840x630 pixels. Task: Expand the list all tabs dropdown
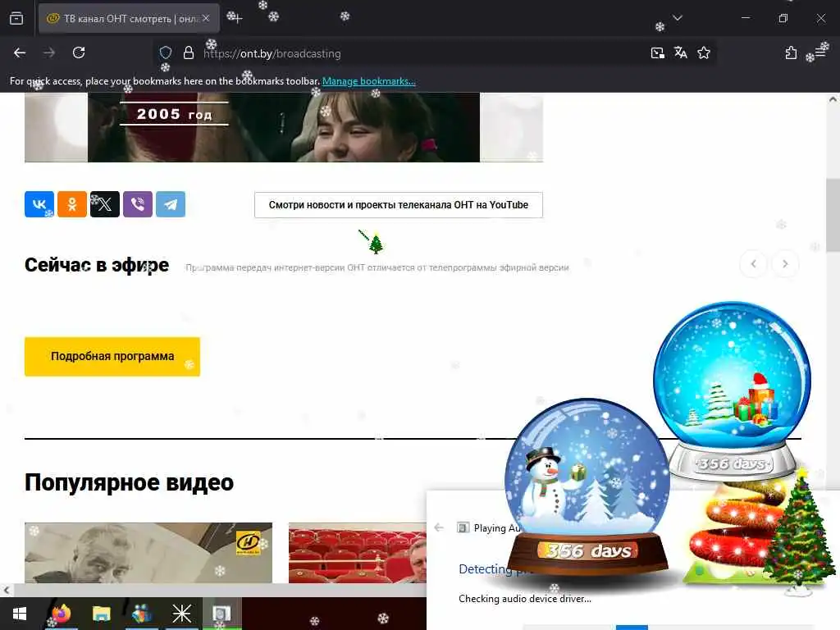coord(678,18)
